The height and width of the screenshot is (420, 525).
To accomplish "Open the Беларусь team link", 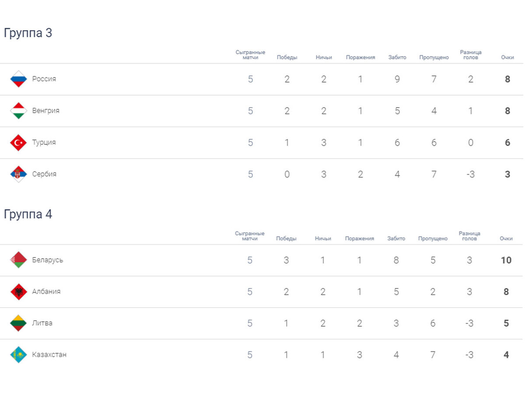I will coord(47,260).
